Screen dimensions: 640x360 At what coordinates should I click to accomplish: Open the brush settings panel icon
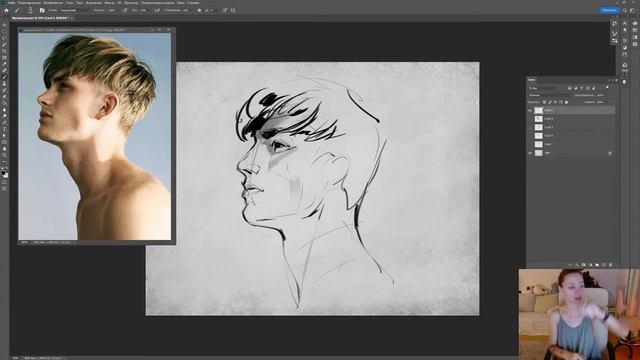[x=42, y=10]
